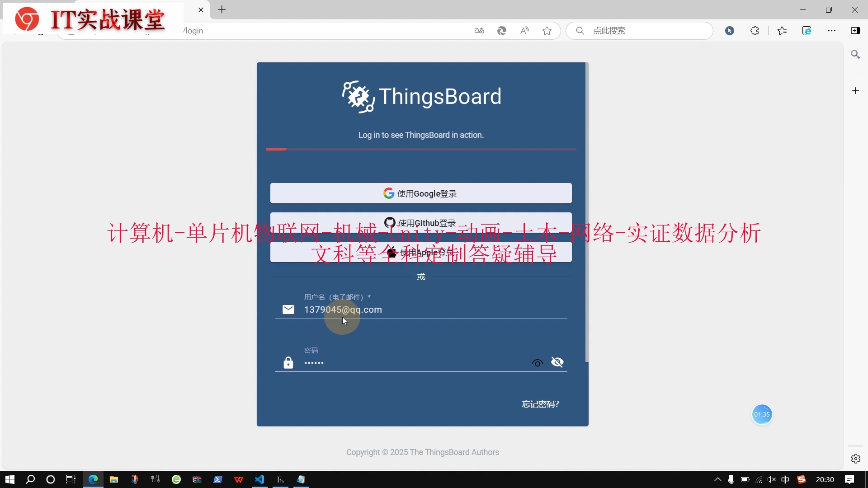Open the favorites list icon

pos(782,31)
